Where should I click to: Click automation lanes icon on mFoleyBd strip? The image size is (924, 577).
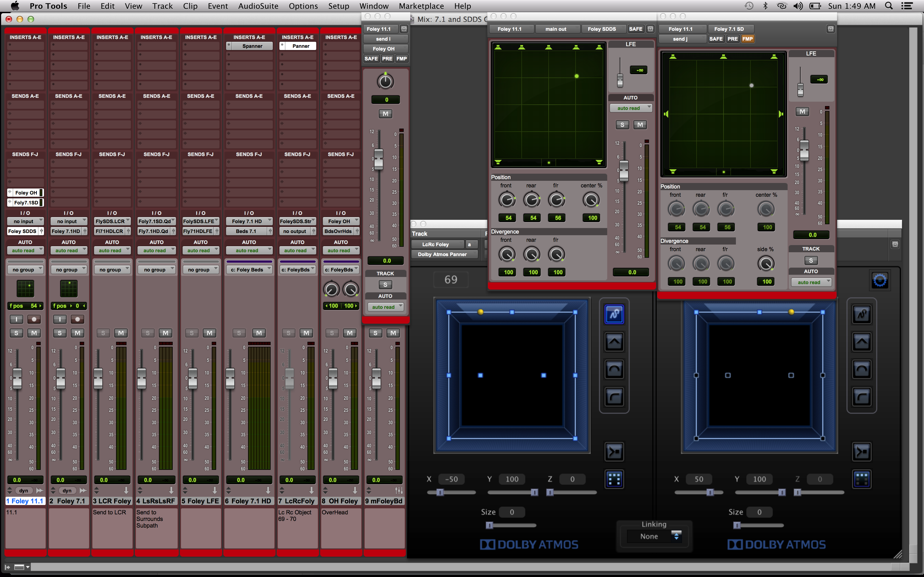pyautogui.click(x=399, y=490)
